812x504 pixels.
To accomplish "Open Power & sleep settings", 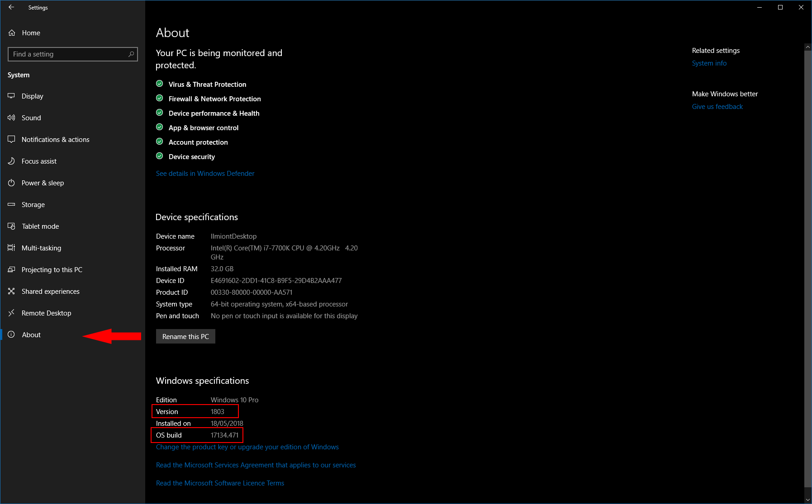I will click(43, 183).
